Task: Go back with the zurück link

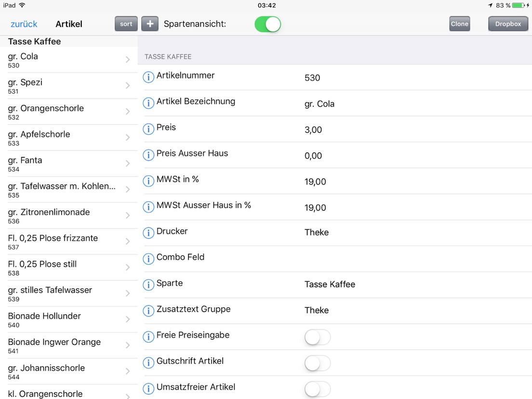Action: click(24, 24)
